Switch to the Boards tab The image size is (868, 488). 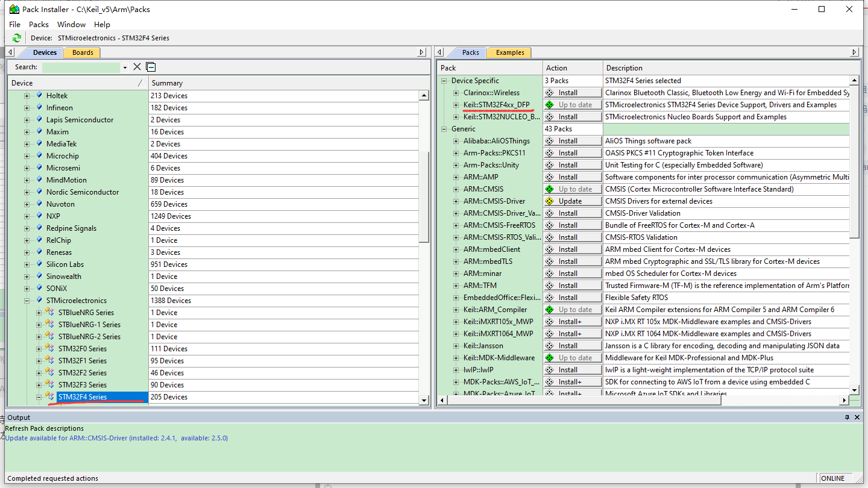coord(83,52)
